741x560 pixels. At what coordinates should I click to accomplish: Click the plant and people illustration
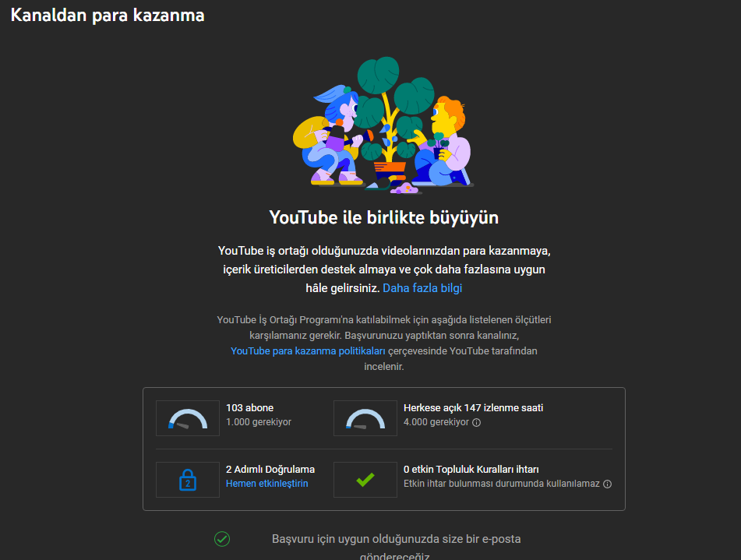(x=383, y=125)
